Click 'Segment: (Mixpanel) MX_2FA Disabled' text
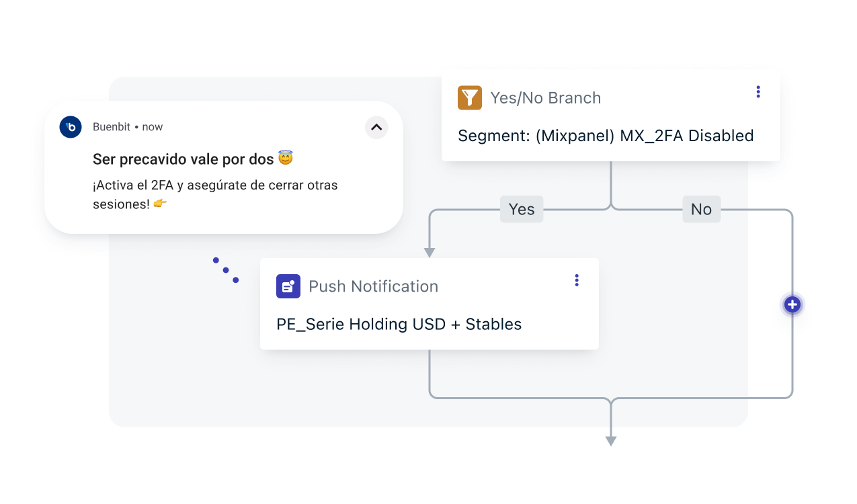The height and width of the screenshot is (504, 857). [606, 136]
